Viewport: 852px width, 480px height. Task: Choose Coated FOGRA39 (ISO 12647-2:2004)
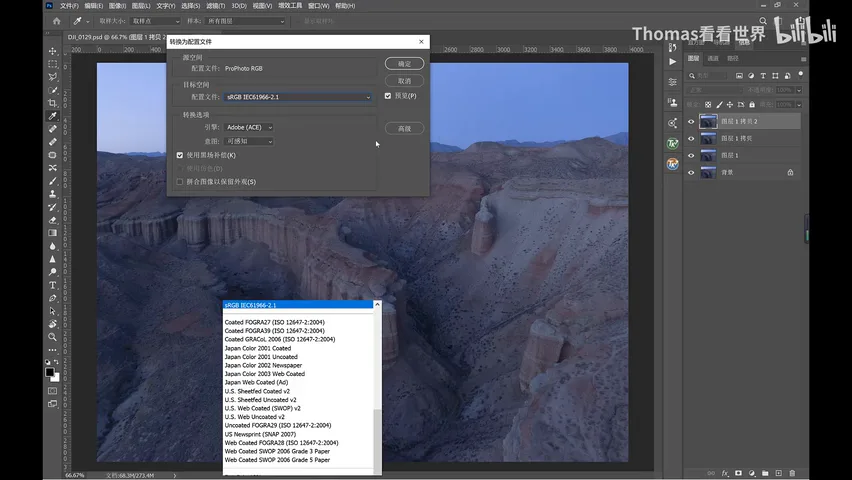[274, 331]
